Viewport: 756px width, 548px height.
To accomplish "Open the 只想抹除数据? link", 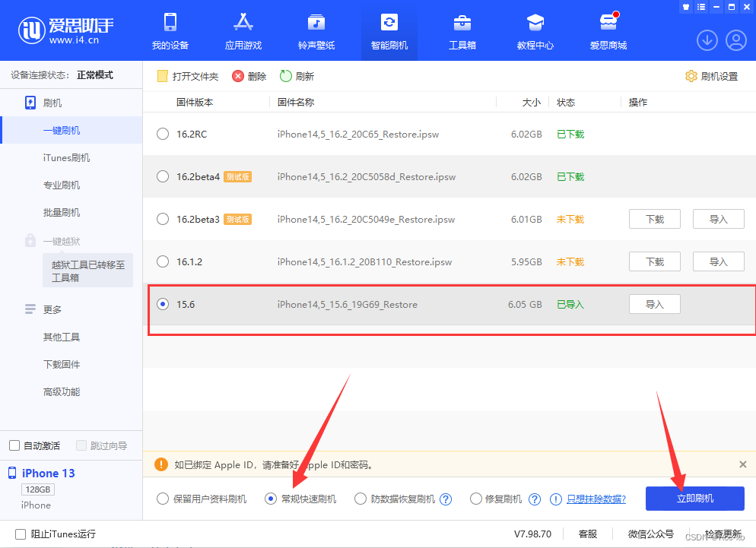I will click(596, 499).
